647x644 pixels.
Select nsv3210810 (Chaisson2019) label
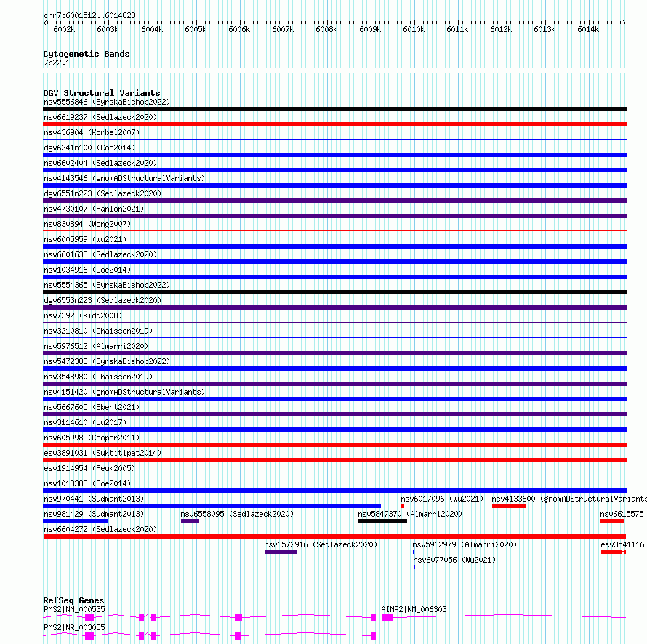click(98, 331)
